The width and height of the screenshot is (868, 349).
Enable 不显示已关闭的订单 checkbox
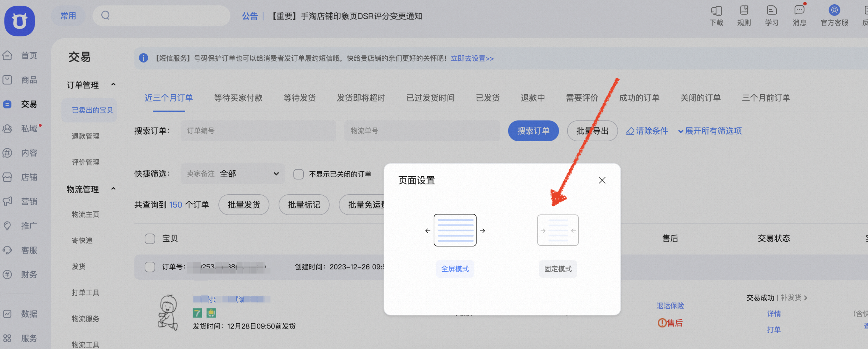pyautogui.click(x=299, y=174)
